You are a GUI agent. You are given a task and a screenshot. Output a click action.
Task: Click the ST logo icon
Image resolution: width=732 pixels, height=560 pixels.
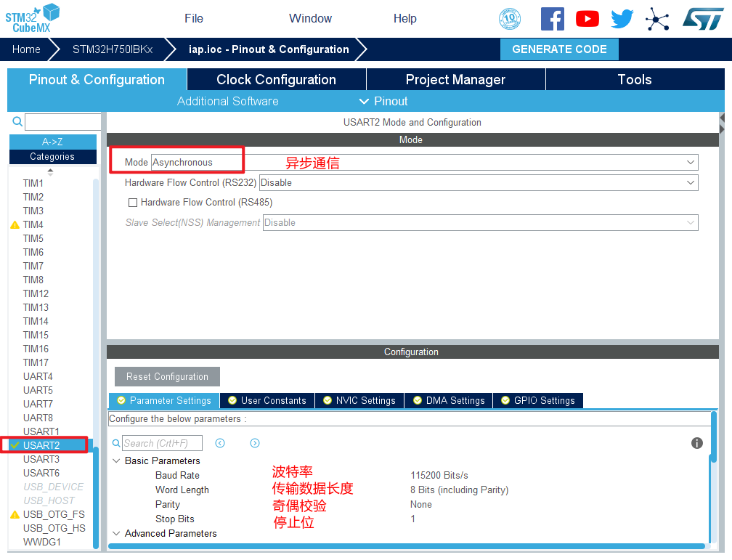[702, 19]
